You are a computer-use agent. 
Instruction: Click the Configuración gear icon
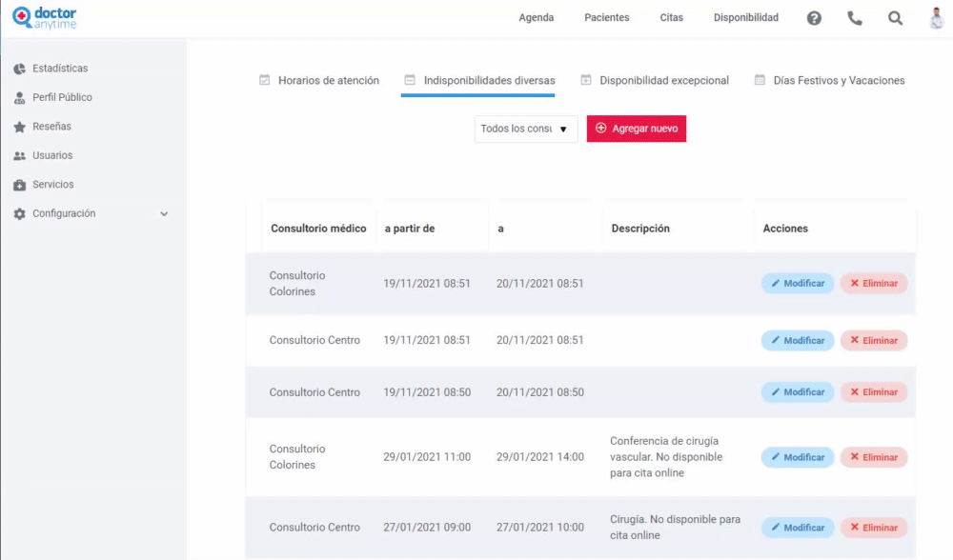(19, 213)
